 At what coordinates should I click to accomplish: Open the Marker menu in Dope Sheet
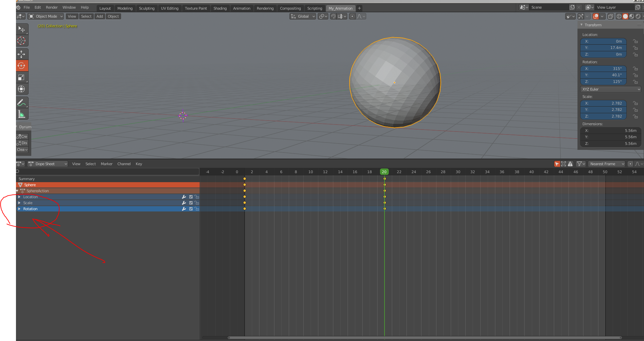[106, 164]
